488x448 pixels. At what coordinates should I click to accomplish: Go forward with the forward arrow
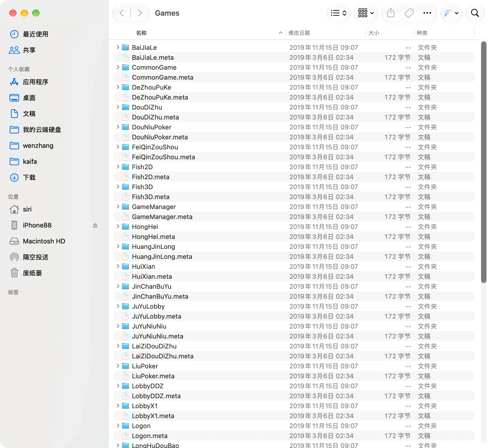click(x=140, y=13)
